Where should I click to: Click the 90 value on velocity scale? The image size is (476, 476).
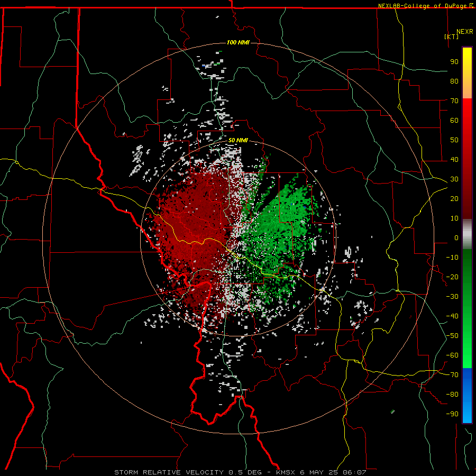point(454,62)
